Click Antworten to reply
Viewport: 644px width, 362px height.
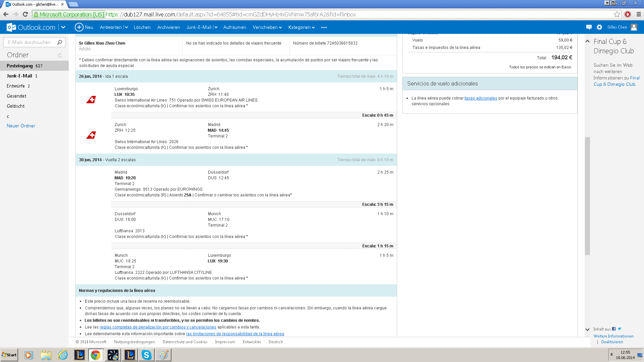(111, 27)
